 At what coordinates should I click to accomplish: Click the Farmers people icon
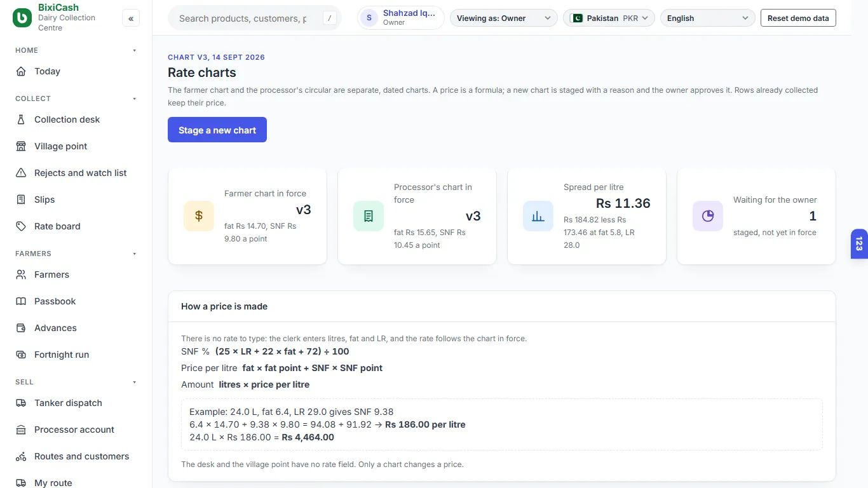pyautogui.click(x=21, y=274)
